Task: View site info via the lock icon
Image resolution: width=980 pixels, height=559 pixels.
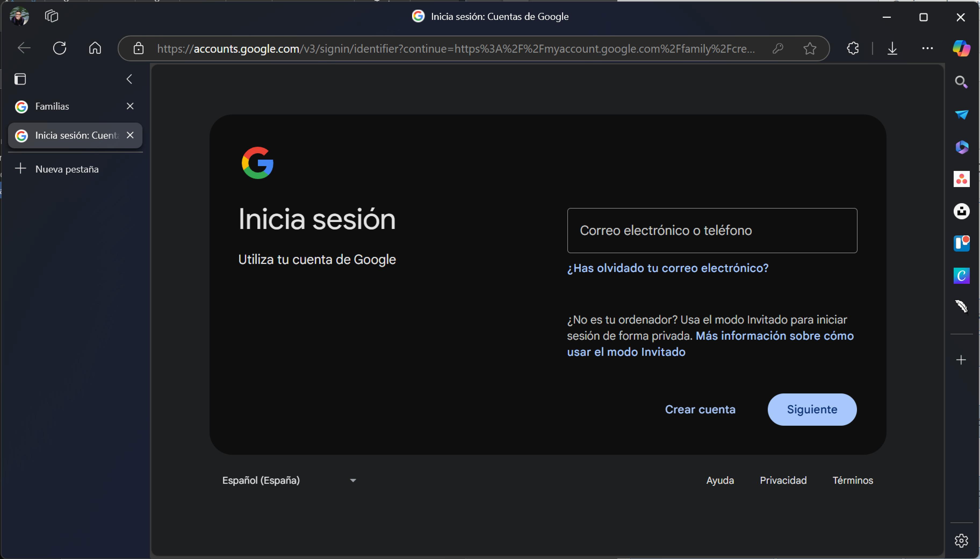Action: (x=139, y=48)
